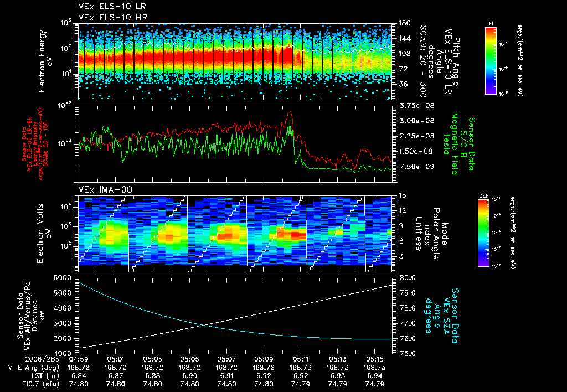567x392 pixels.
Task: Click the '3000' altitude axis tick
Action: click(63, 323)
